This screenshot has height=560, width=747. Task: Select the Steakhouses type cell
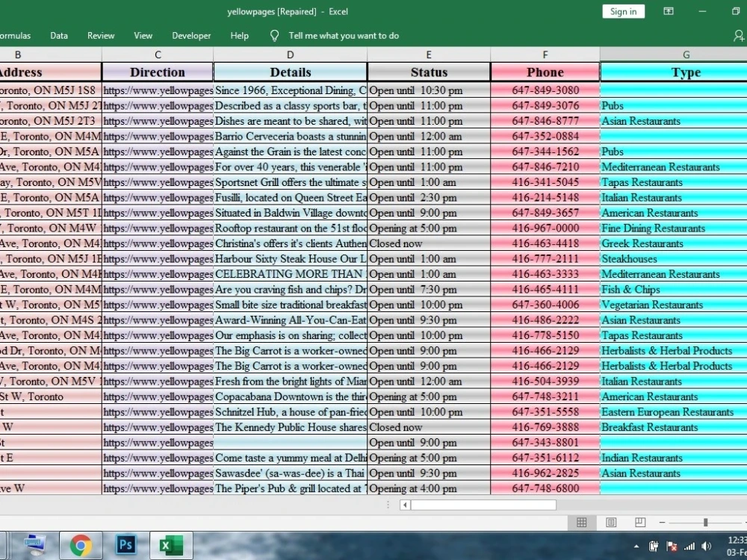pos(674,258)
